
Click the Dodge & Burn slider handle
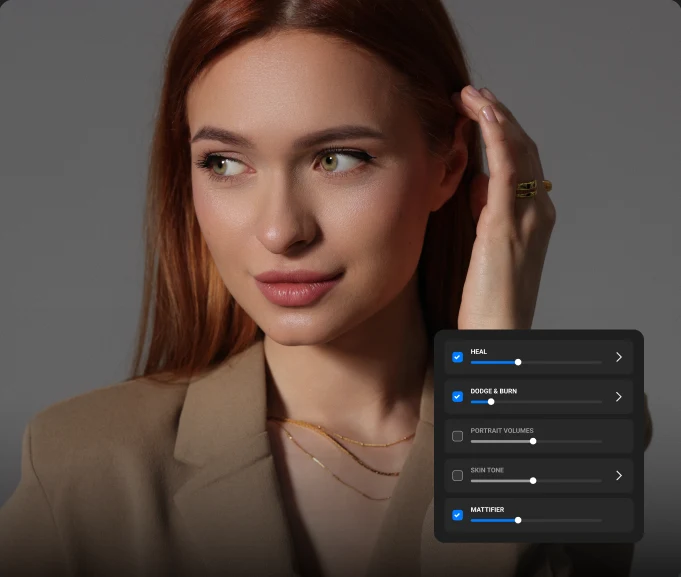click(x=491, y=402)
